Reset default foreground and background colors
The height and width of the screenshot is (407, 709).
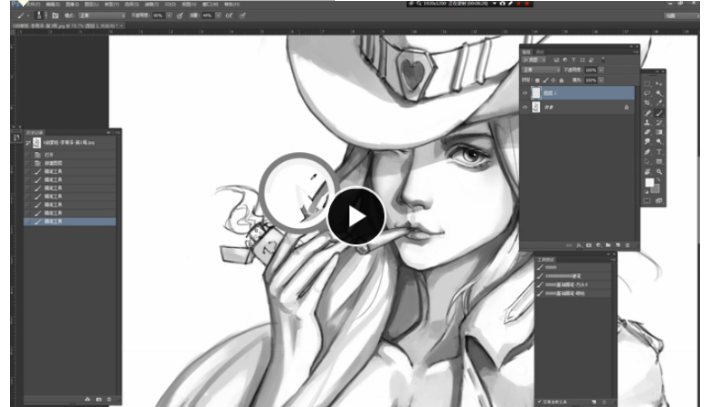click(x=646, y=192)
